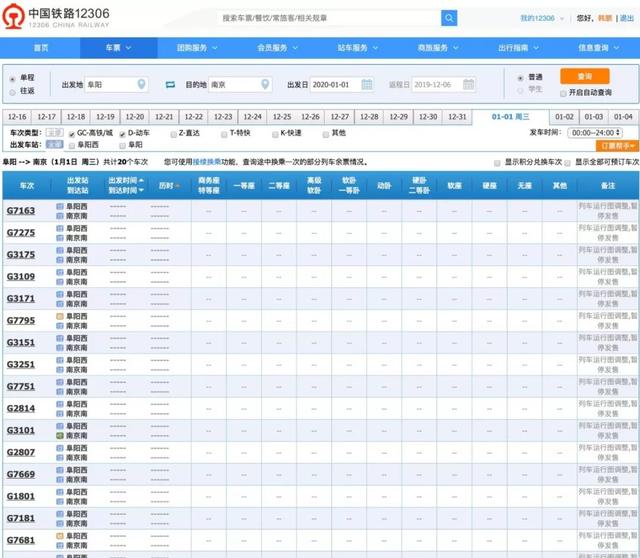Click G7163 departure station icon
Screen dimensions: 640x558
coord(60,206)
